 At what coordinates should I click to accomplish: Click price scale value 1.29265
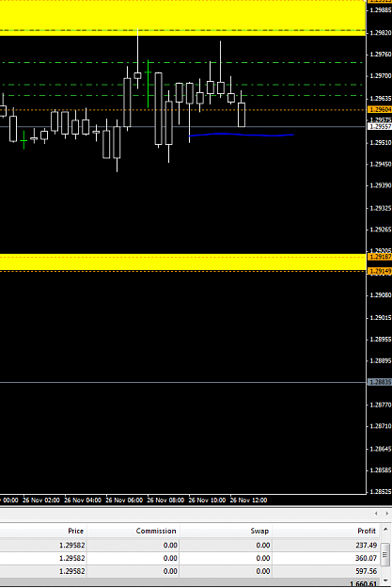click(381, 230)
